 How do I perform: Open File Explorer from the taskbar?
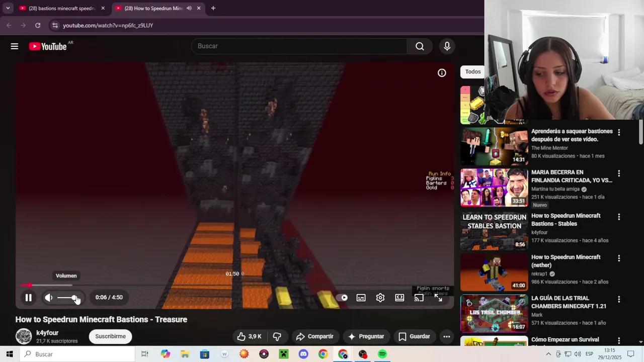185,354
